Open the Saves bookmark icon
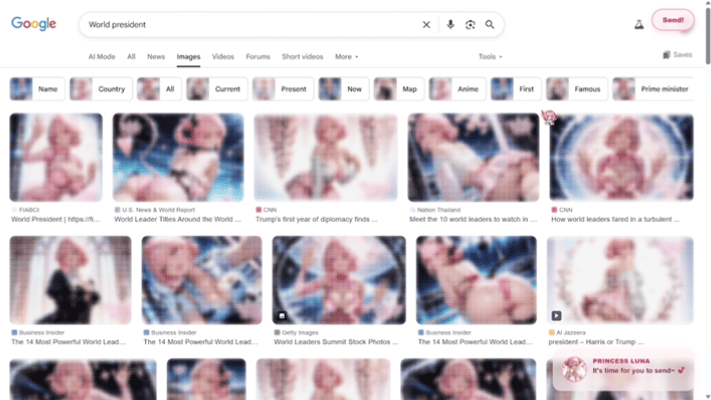Viewport: 712px width, 400px height. tap(677, 56)
